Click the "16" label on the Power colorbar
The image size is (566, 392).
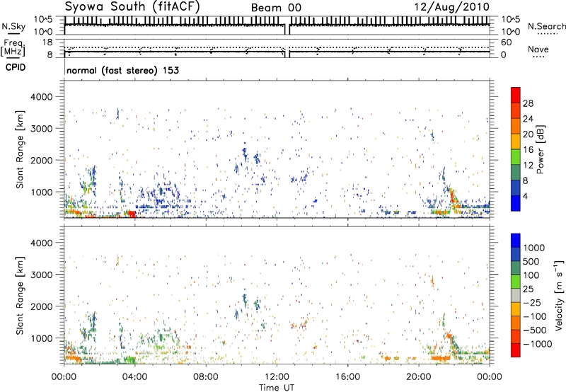[528, 150]
